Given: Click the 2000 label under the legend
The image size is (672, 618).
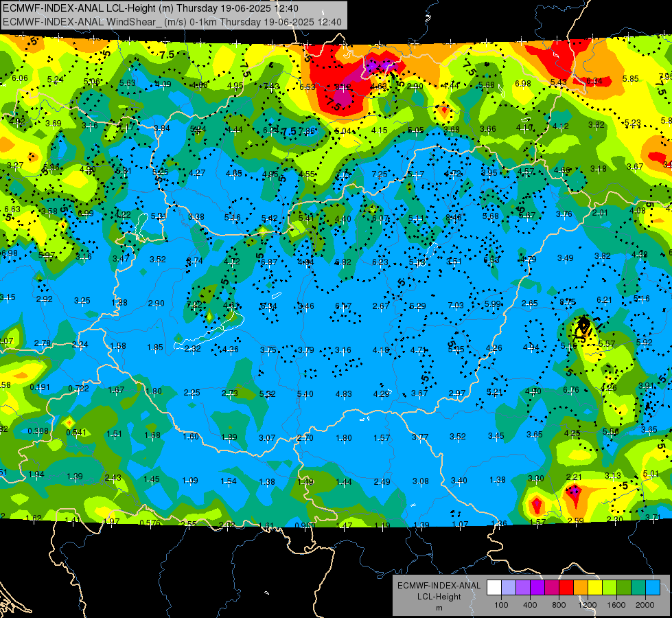Looking at the screenshot, I should coord(645,605).
